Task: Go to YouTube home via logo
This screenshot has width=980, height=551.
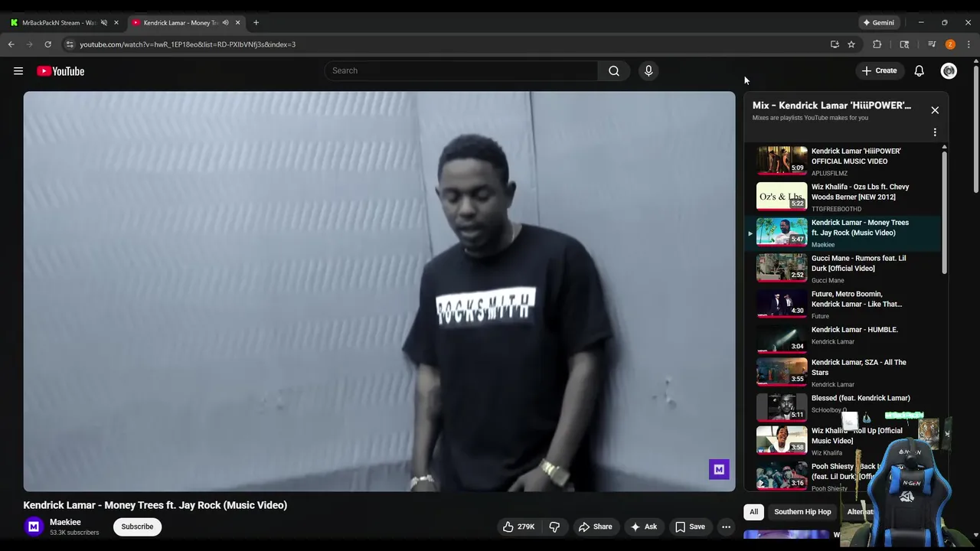Action: 60,71
